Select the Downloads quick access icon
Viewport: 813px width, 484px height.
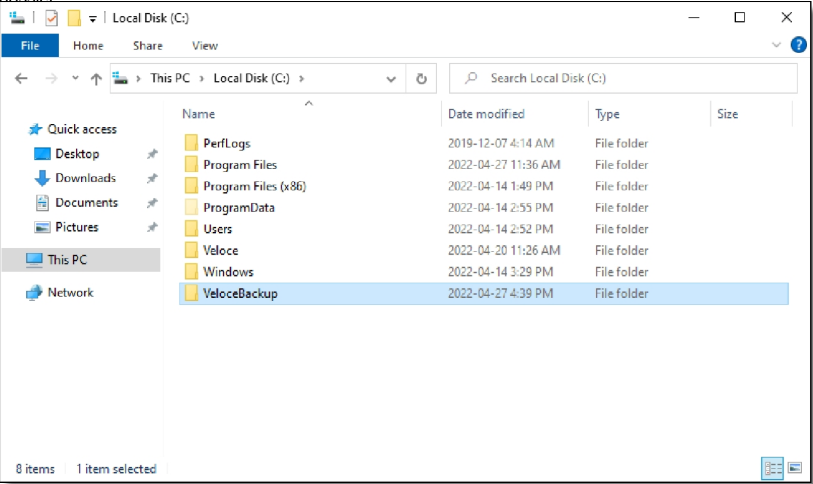(x=42, y=178)
